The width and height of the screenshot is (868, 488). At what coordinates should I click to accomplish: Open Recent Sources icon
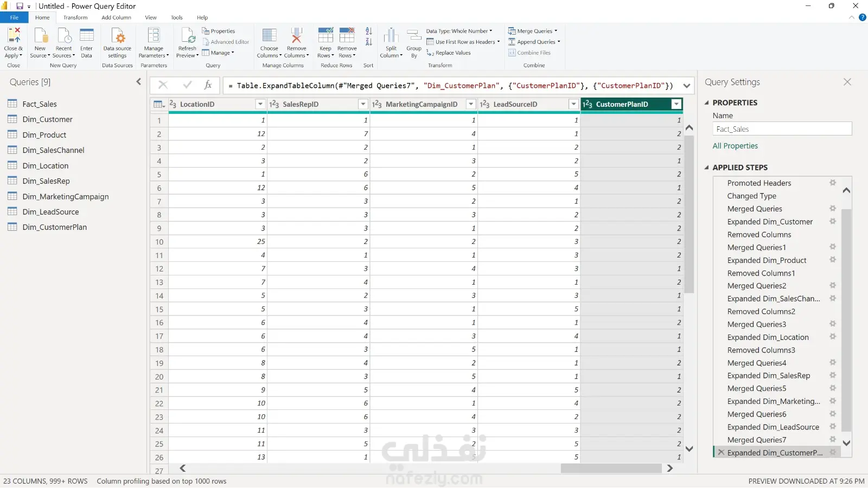click(63, 36)
